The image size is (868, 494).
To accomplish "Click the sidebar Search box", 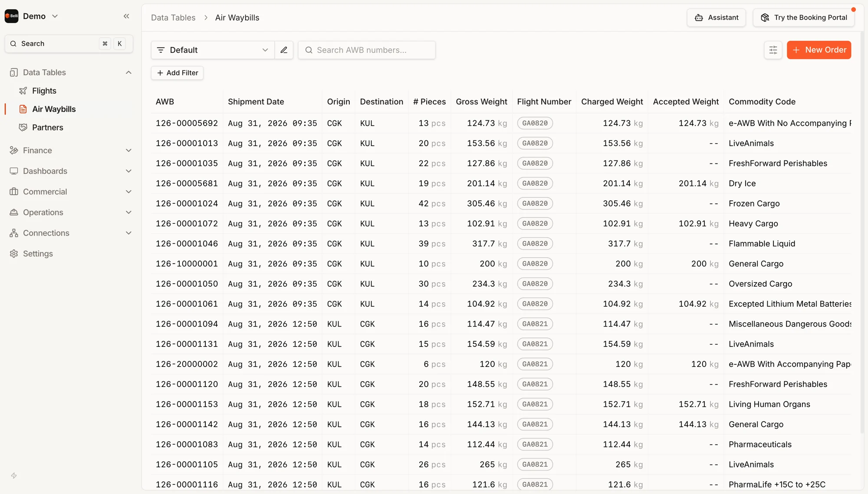I will (x=69, y=43).
